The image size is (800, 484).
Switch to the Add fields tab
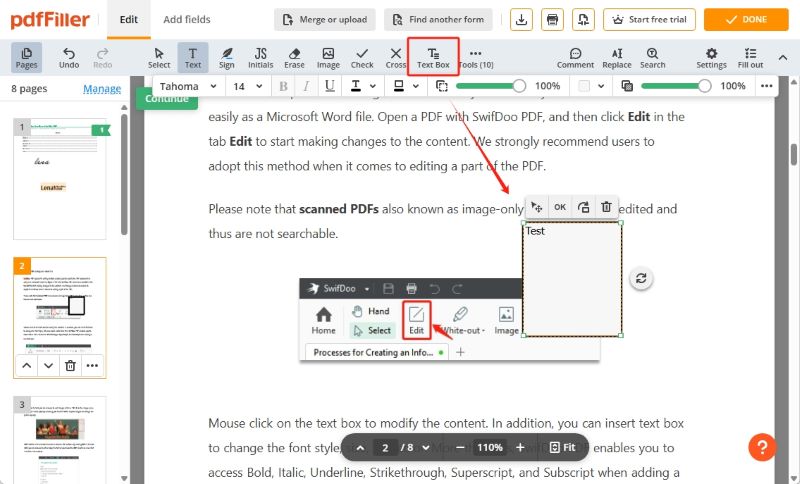tap(187, 19)
